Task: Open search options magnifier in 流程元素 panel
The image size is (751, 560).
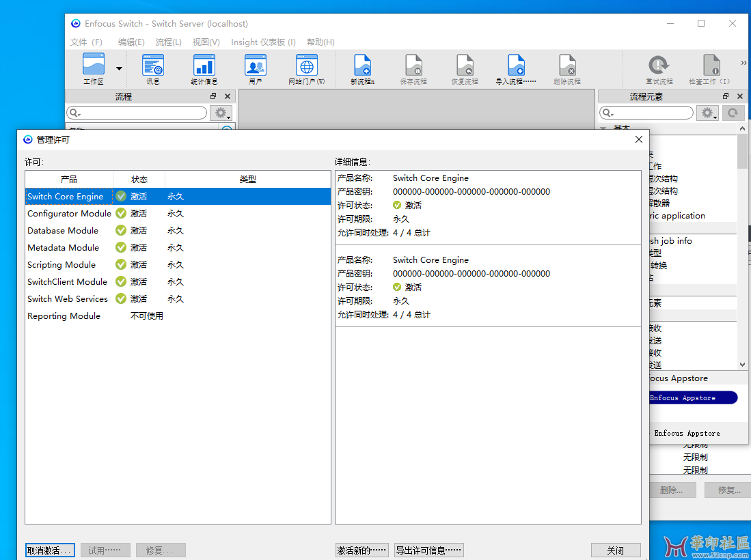Action: click(x=607, y=113)
